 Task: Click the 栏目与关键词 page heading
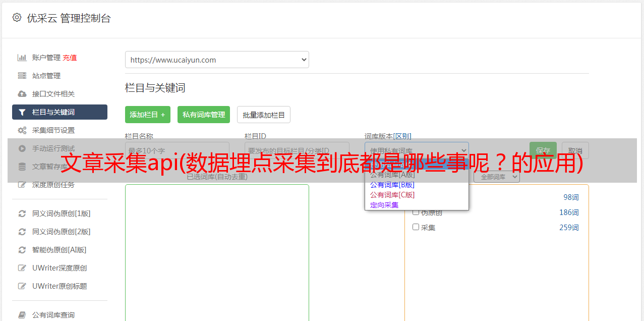(x=155, y=88)
